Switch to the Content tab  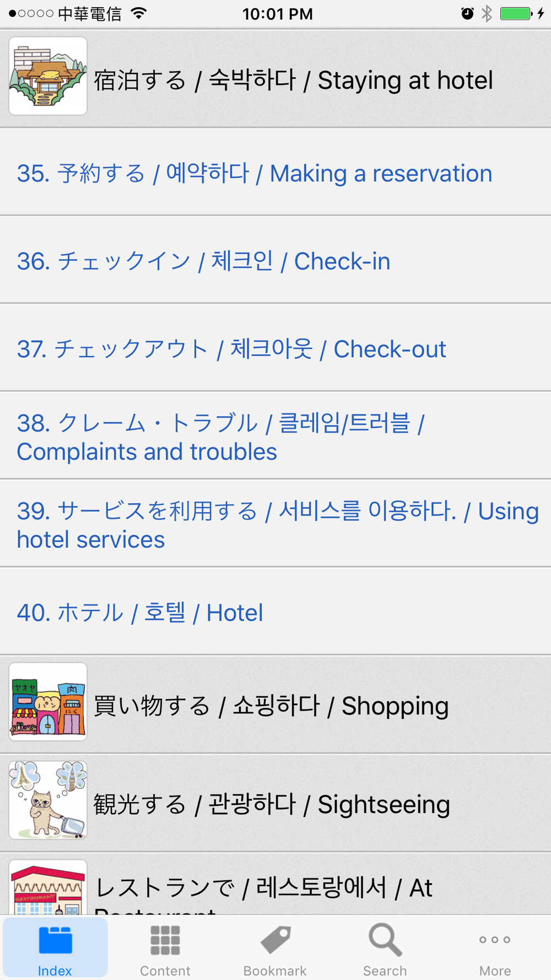tap(165, 947)
